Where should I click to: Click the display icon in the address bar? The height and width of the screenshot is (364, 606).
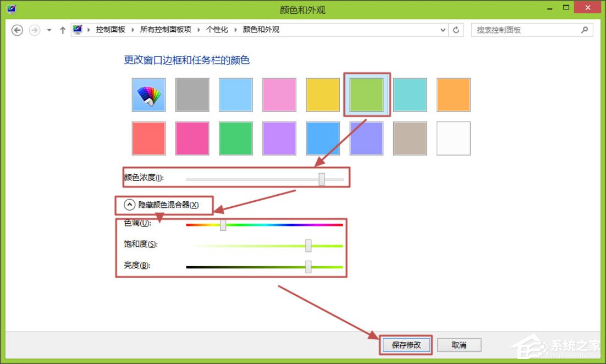click(77, 29)
